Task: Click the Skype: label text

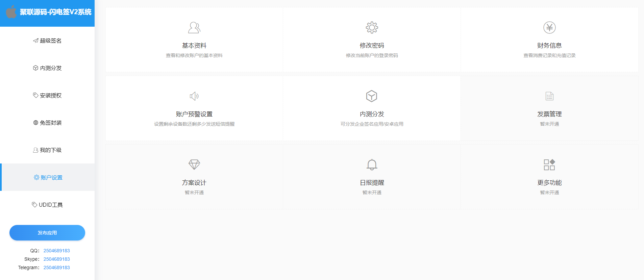Action: point(32,259)
